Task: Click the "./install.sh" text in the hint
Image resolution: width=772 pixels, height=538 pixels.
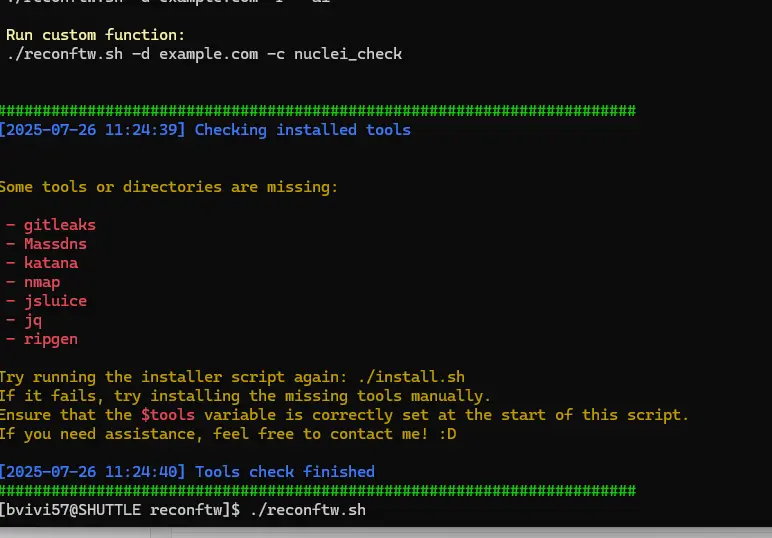Action: point(411,377)
